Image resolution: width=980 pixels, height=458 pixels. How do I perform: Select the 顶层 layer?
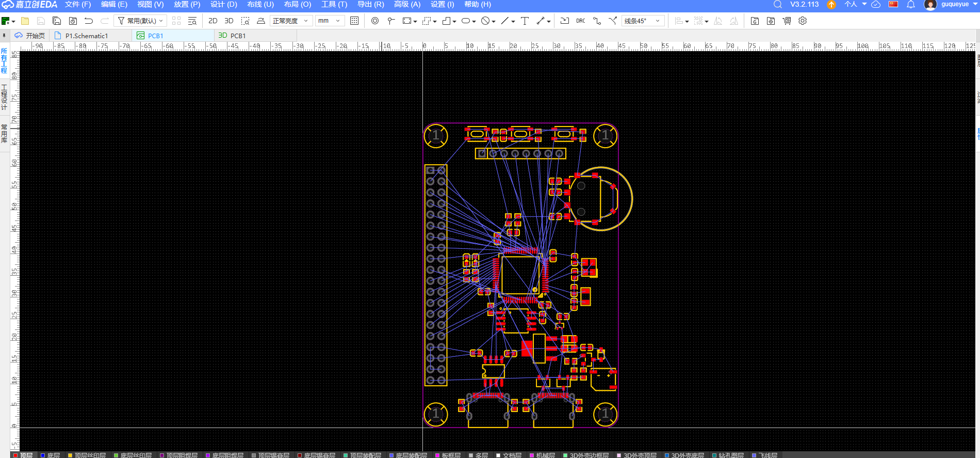[x=23, y=455]
